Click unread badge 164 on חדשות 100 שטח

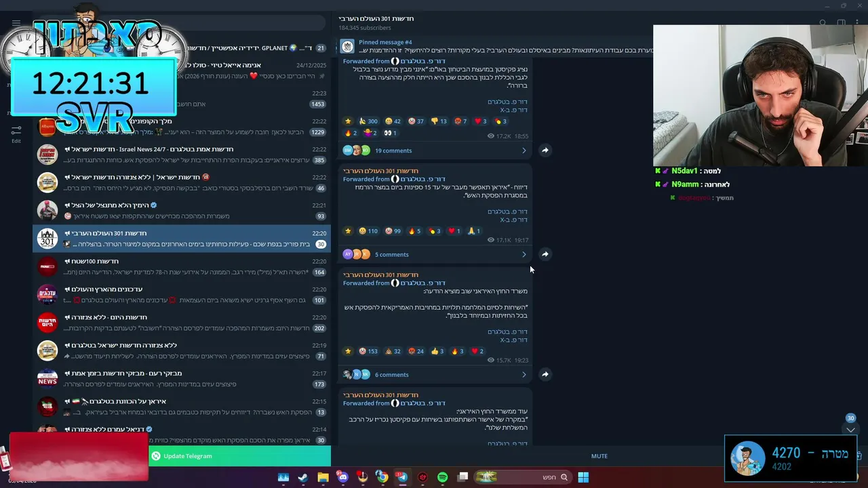(319, 272)
